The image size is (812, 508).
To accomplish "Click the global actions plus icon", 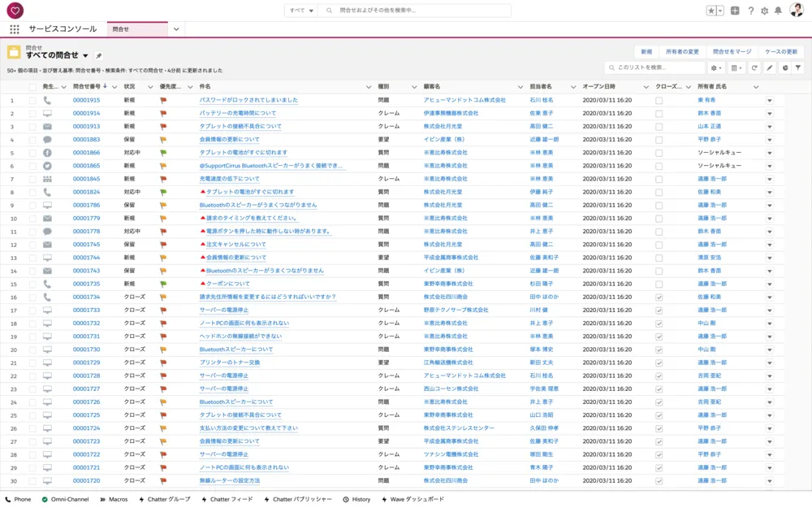I will pos(735,11).
